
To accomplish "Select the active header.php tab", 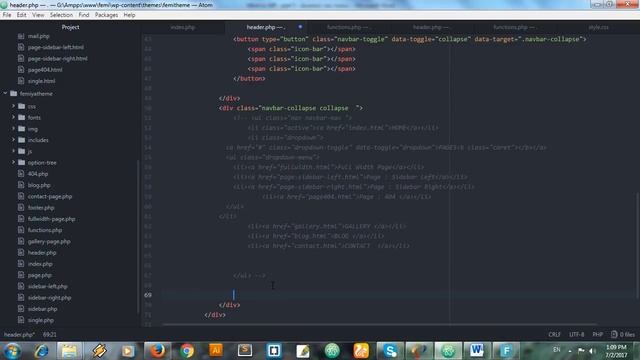I will 265,27.
